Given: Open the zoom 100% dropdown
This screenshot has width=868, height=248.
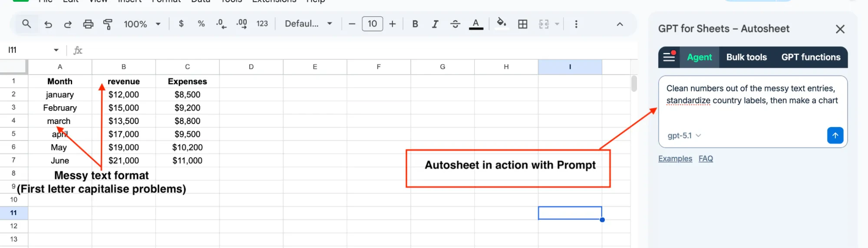Looking at the screenshot, I should tap(142, 24).
